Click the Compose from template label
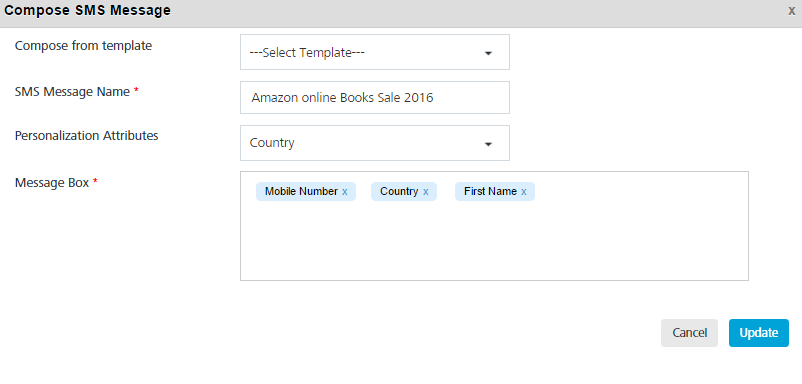This screenshot has width=802, height=384. point(83,46)
